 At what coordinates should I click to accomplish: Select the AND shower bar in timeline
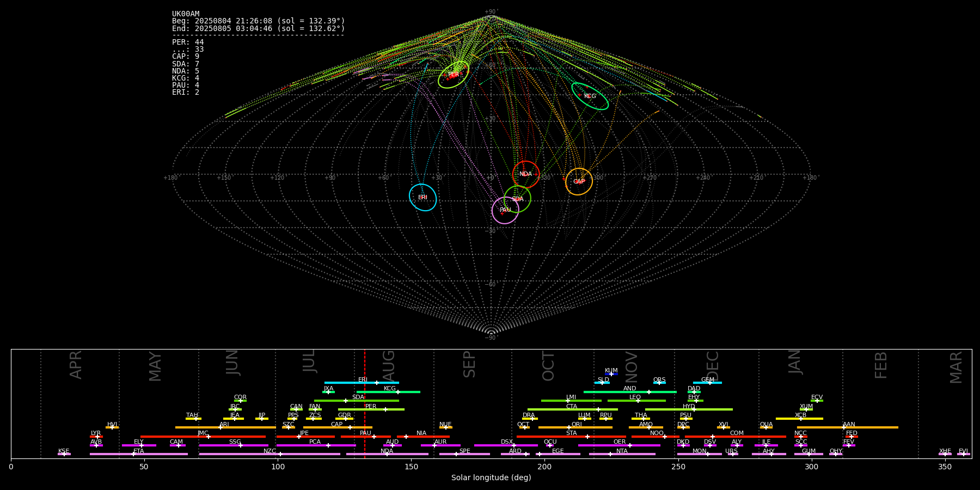coord(630,391)
